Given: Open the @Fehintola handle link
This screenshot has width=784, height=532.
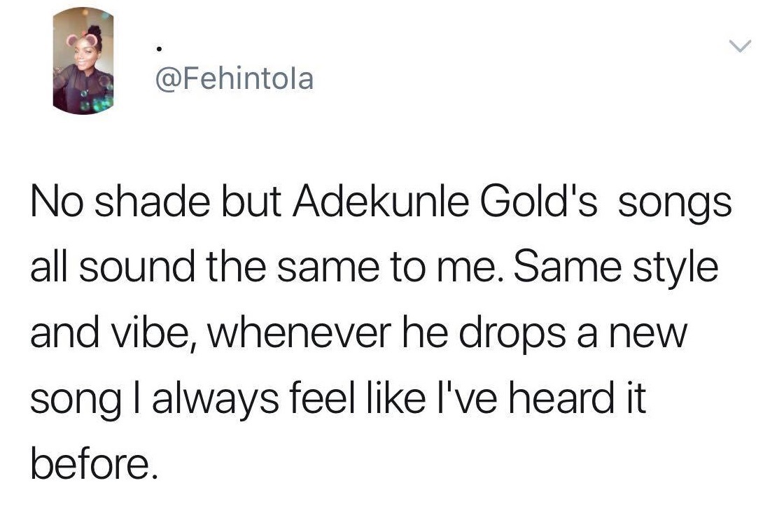Looking at the screenshot, I should (233, 78).
